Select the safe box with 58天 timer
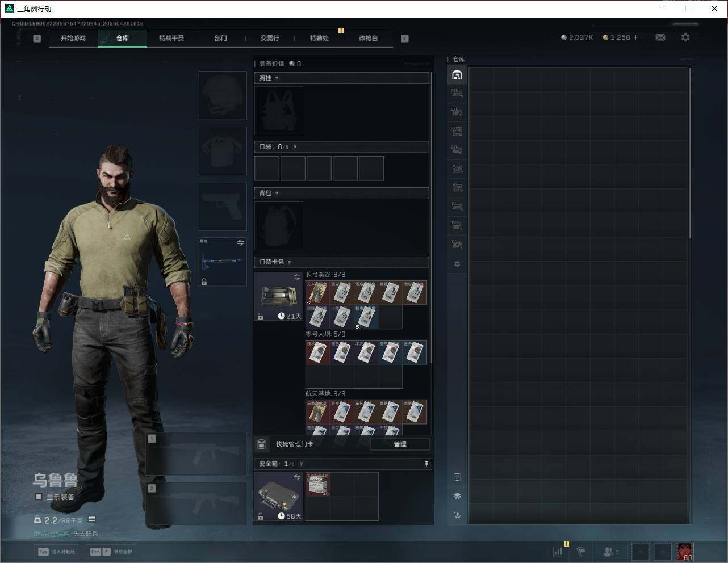Image resolution: width=728 pixels, height=563 pixels. [279, 497]
